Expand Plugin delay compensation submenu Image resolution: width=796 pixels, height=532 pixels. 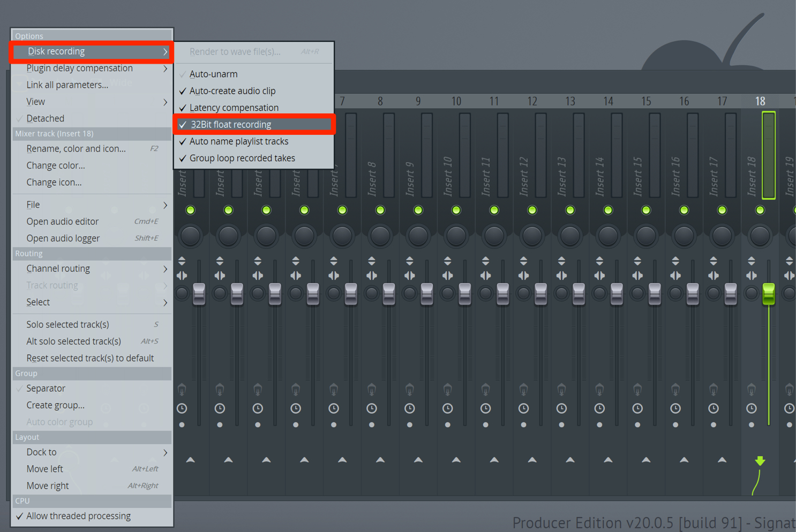coord(92,68)
